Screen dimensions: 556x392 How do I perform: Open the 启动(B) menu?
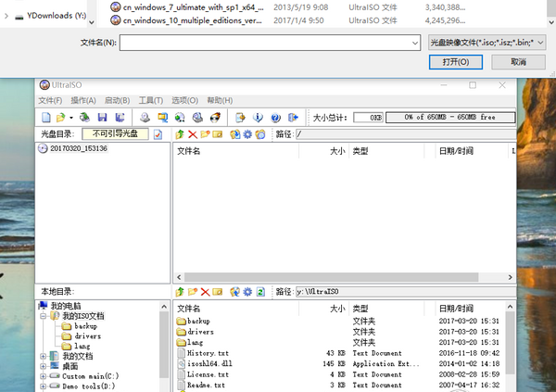[117, 100]
